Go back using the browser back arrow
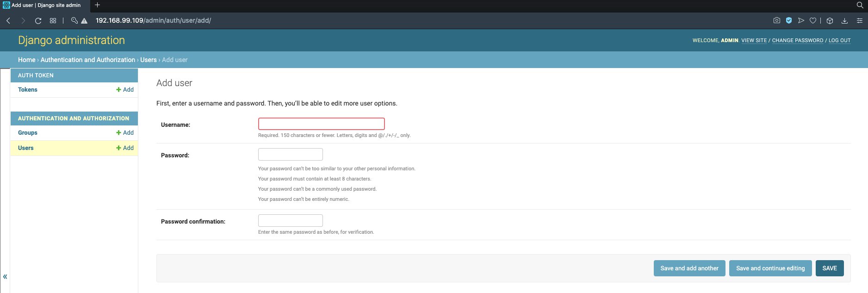The height and width of the screenshot is (293, 868). (x=8, y=21)
